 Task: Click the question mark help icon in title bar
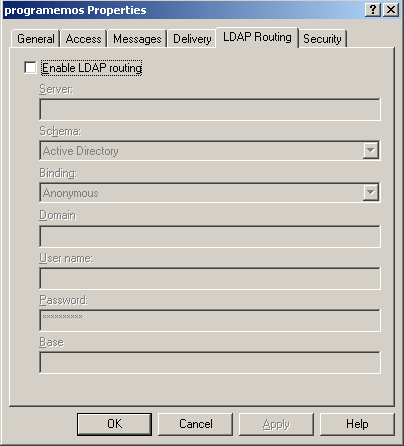click(x=373, y=10)
